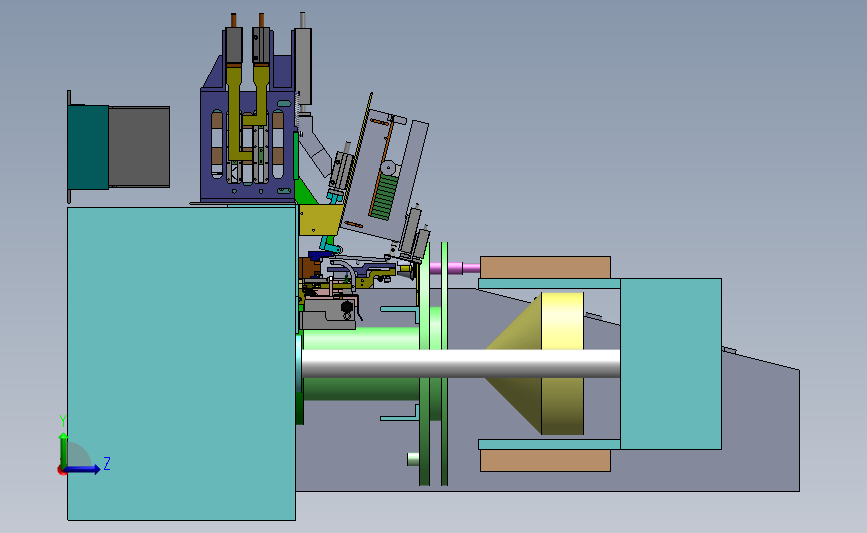Click the blue Z axis arrow
This screenshot has height=533, width=867.
[82, 469]
